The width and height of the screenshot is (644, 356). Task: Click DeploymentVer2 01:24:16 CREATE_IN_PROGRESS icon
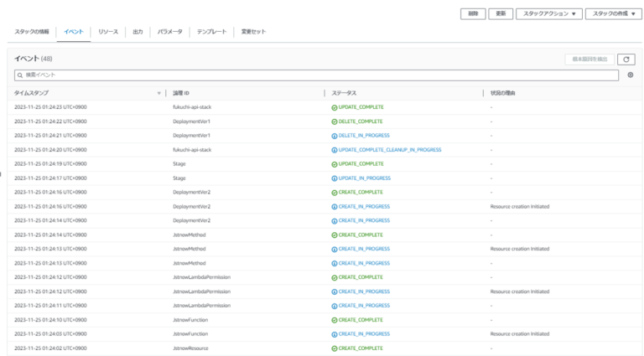click(335, 207)
